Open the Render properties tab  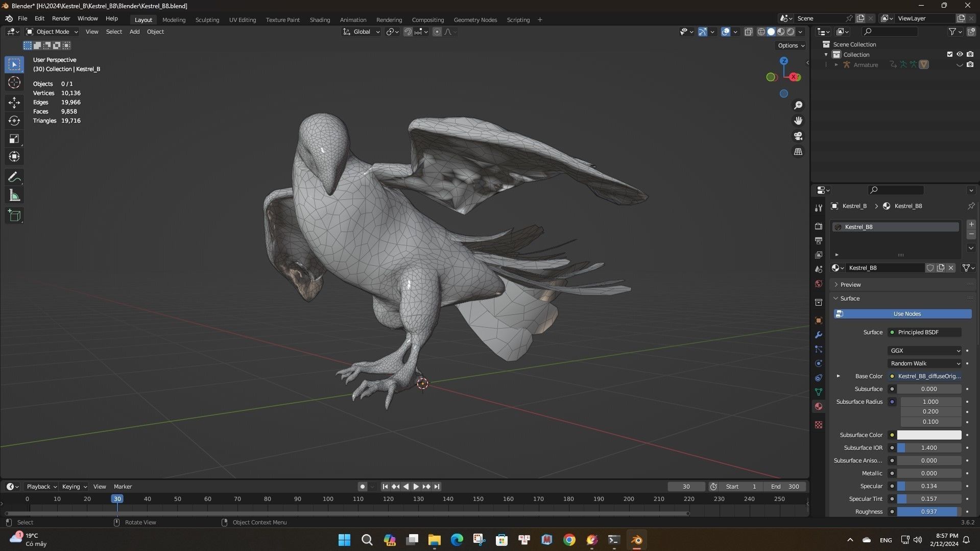819,226
